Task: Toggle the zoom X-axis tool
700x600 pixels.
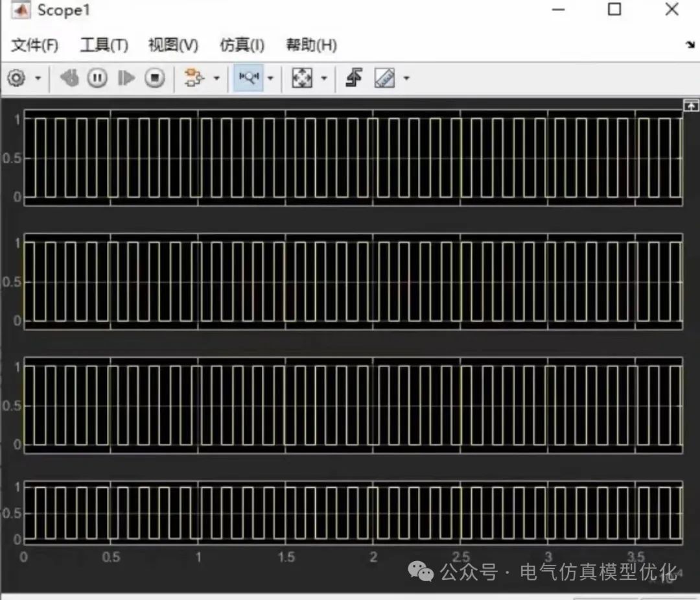Action: [249, 78]
